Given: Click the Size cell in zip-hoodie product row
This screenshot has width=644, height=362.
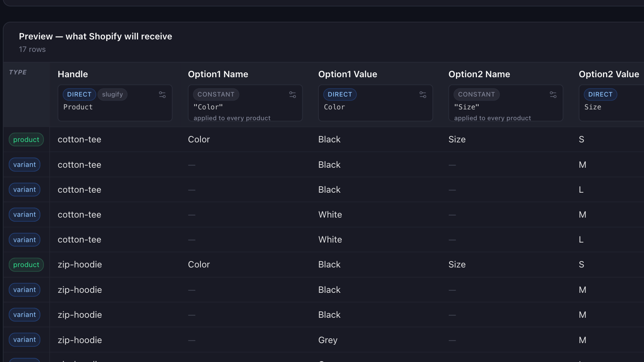Looking at the screenshot, I should pos(457,265).
